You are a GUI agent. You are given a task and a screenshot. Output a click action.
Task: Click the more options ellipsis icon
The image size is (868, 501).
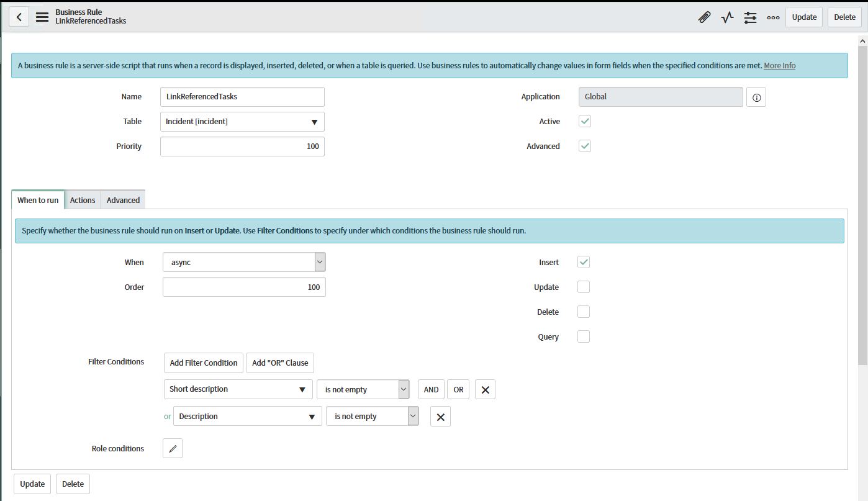tap(773, 17)
